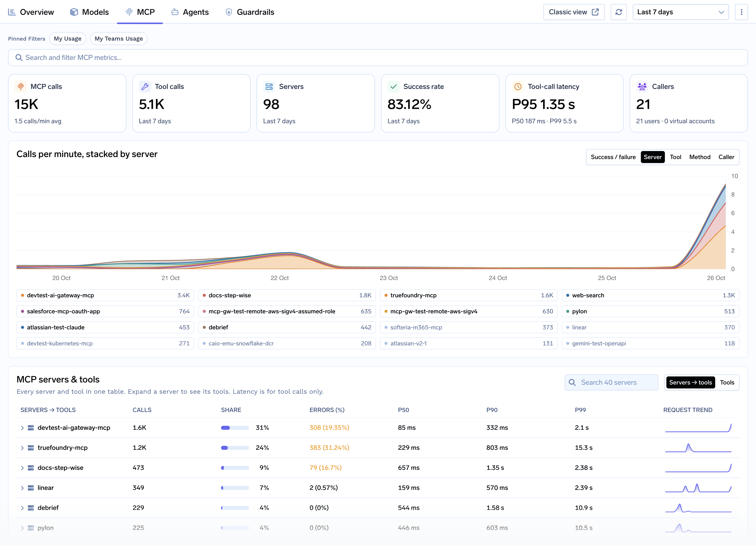This screenshot has width=756, height=546.
Task: Click the Agents robot icon
Action: point(175,12)
